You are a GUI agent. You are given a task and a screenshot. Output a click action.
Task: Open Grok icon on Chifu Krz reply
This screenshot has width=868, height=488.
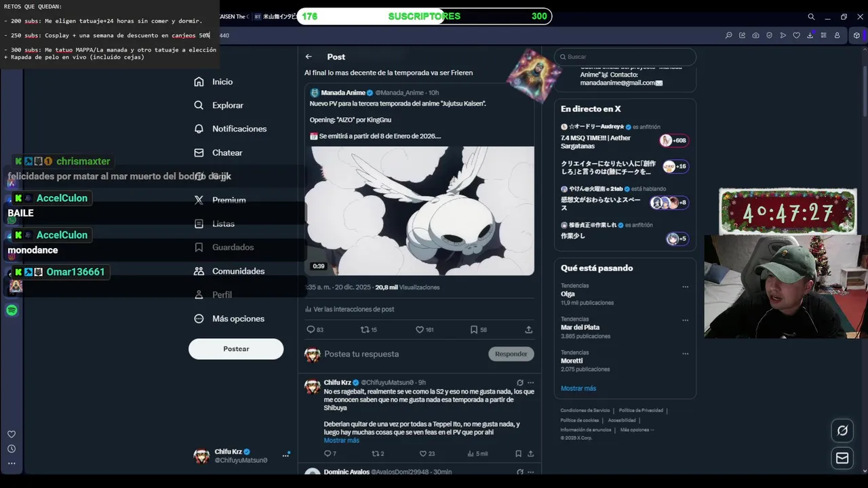[520, 382]
